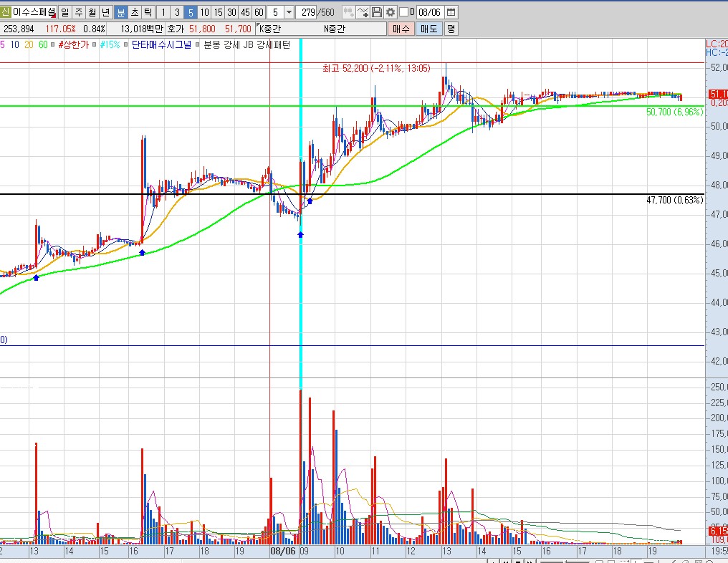
Task: Click bid price 51,700
Action: tap(238, 29)
